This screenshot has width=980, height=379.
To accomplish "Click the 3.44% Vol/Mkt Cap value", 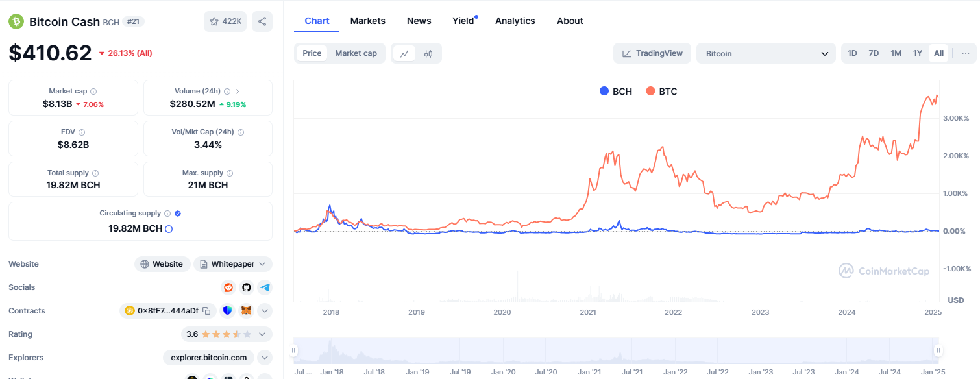I will point(208,145).
